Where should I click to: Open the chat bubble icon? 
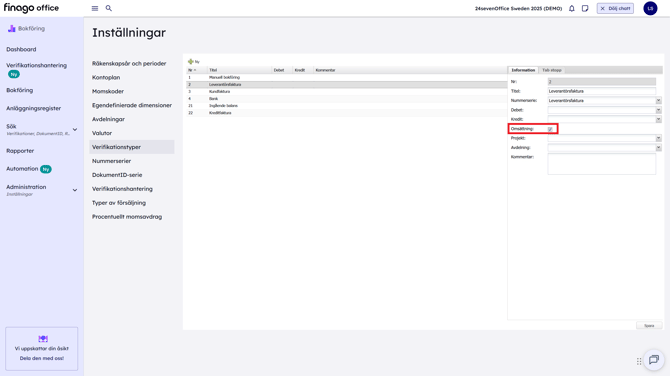click(x=654, y=360)
